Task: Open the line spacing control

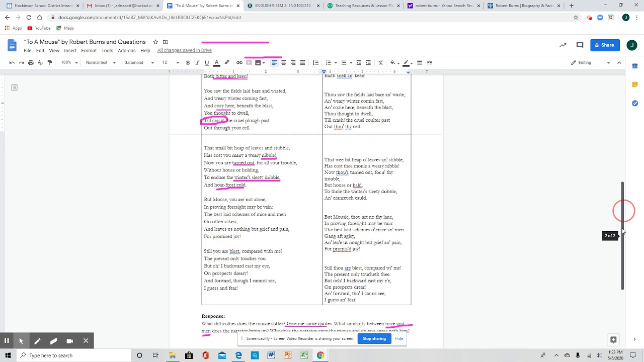Action: 315,63
